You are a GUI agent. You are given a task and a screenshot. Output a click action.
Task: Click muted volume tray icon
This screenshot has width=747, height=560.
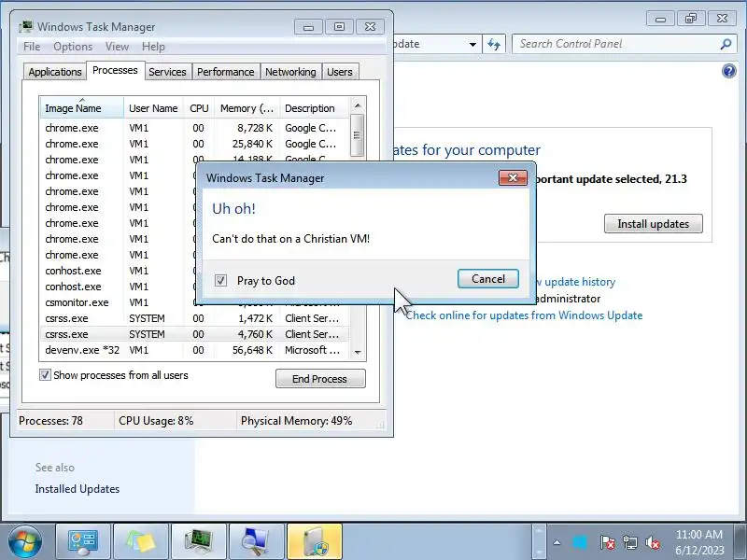point(653,542)
